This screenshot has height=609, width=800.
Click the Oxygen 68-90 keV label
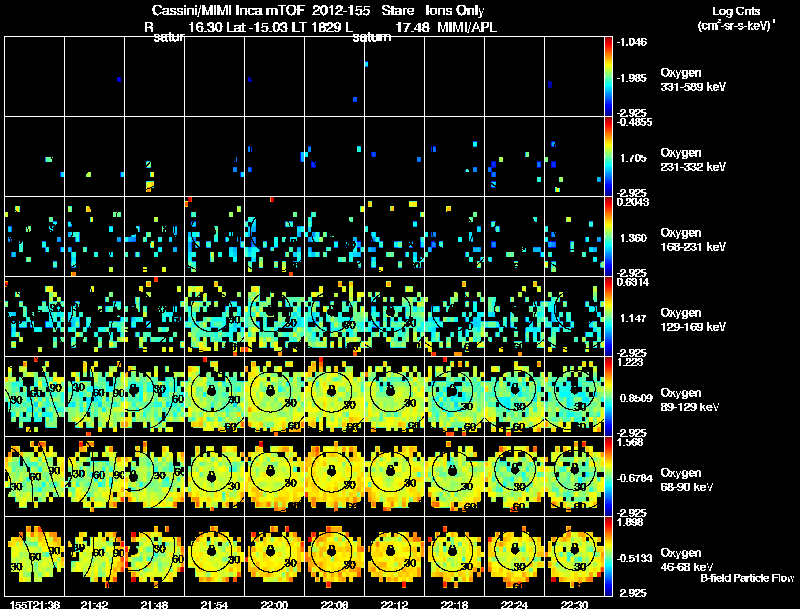(x=687, y=479)
